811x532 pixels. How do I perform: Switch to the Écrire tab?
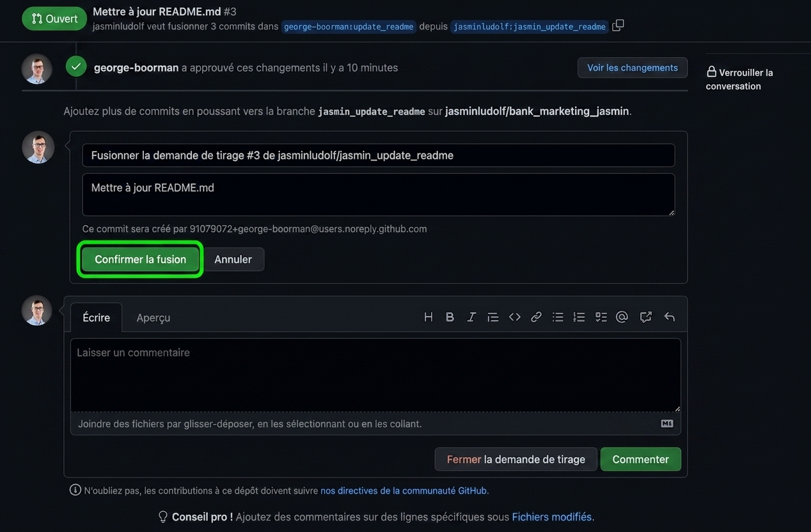tap(96, 317)
